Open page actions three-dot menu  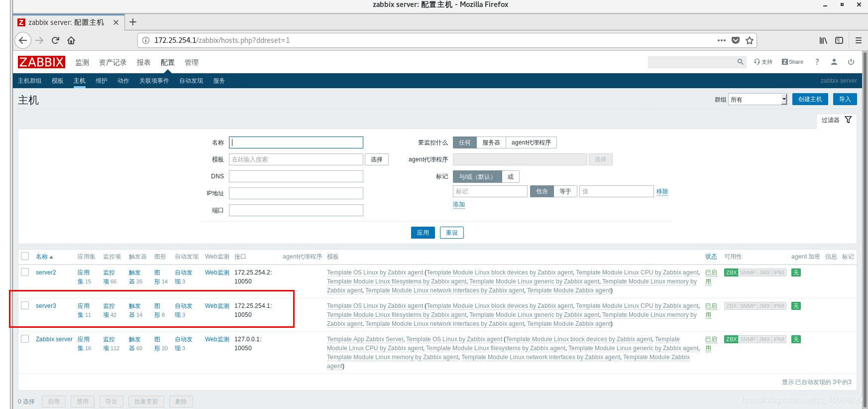721,40
